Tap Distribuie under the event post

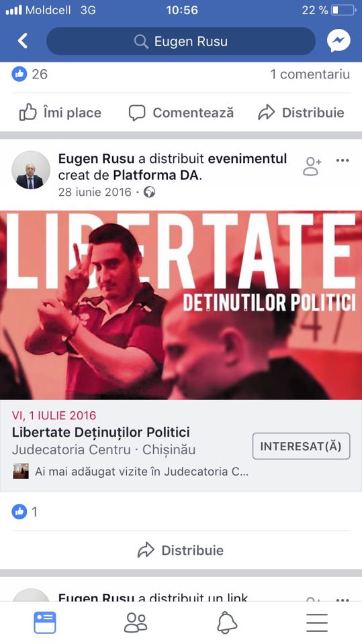coord(181,550)
